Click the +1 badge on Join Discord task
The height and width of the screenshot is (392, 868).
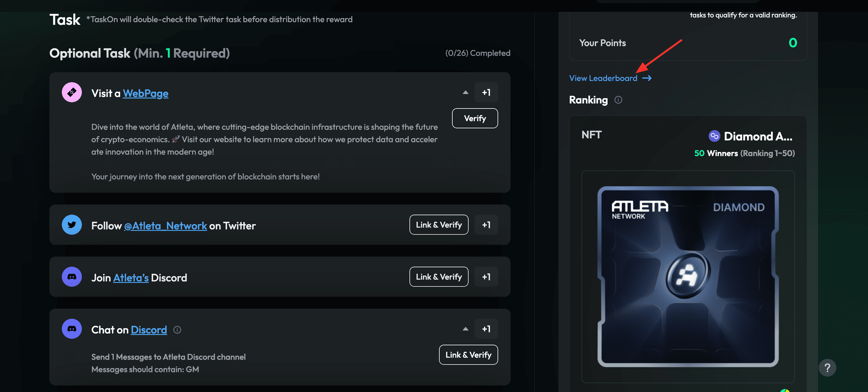[486, 277]
